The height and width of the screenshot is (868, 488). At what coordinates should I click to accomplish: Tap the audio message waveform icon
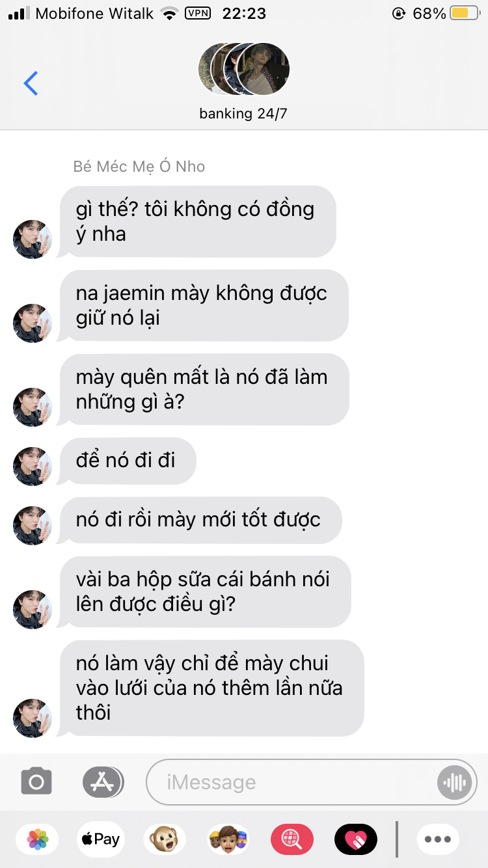coord(454,782)
